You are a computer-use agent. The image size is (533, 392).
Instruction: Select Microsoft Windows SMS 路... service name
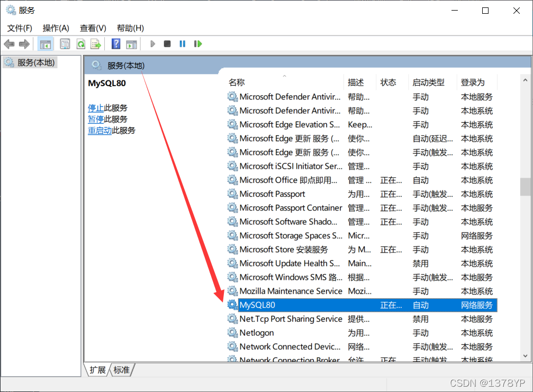(291, 277)
